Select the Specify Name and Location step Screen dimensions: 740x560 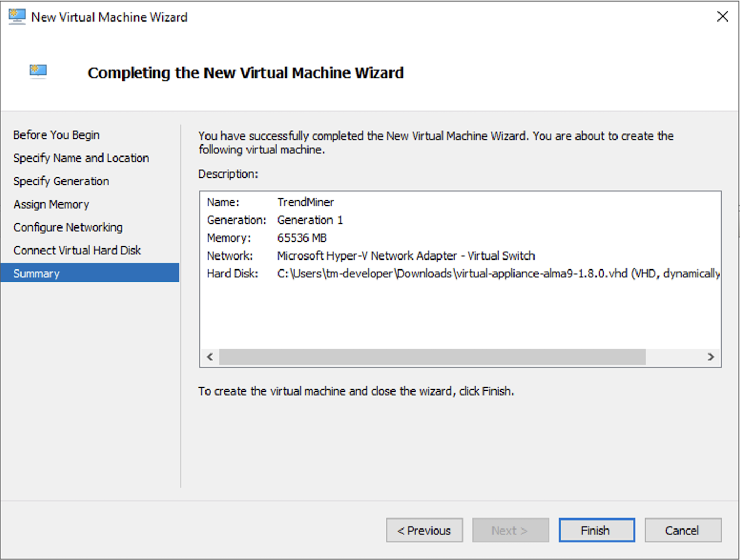80,158
